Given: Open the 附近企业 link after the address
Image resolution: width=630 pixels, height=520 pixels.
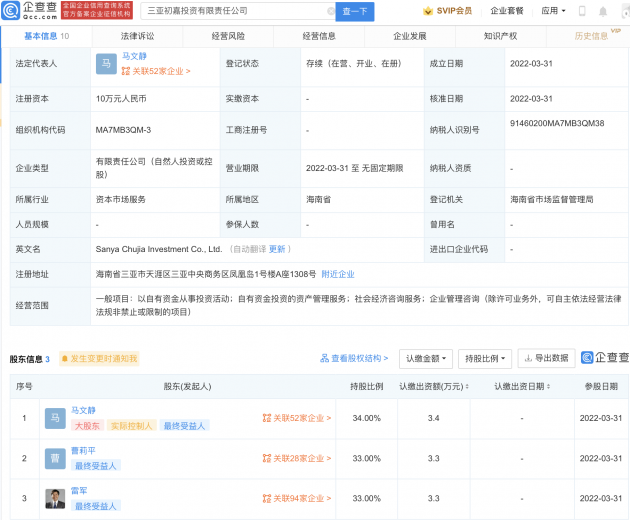Looking at the screenshot, I should click(x=338, y=274).
